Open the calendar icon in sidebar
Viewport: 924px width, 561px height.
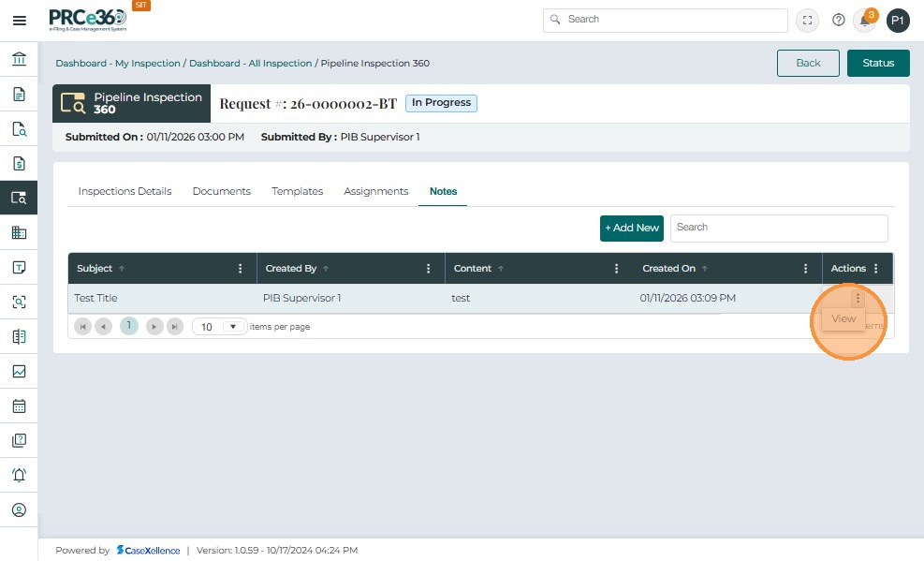(x=19, y=406)
